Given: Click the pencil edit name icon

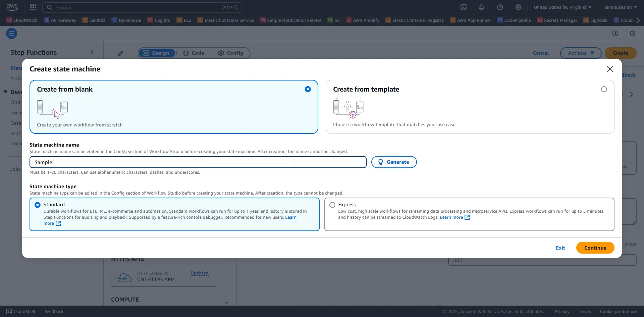Looking at the screenshot, I should click(x=121, y=53).
